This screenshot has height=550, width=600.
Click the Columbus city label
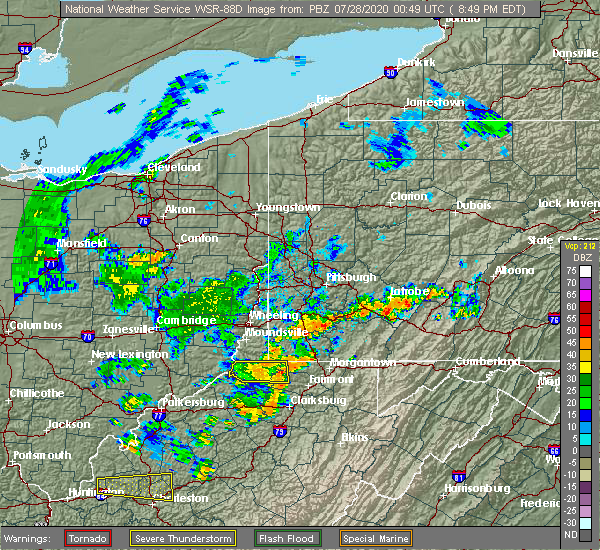36,325
